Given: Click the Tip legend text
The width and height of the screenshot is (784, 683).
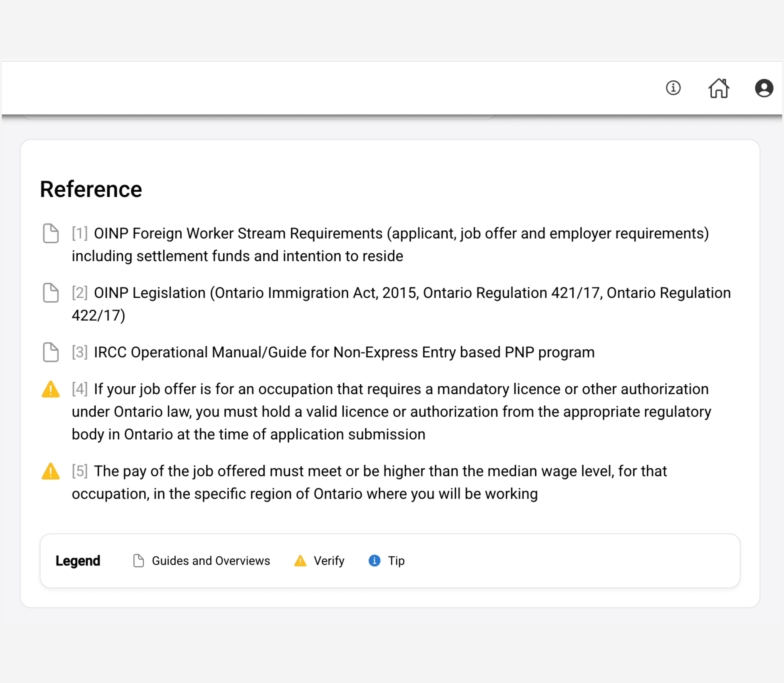Looking at the screenshot, I should 396,561.
